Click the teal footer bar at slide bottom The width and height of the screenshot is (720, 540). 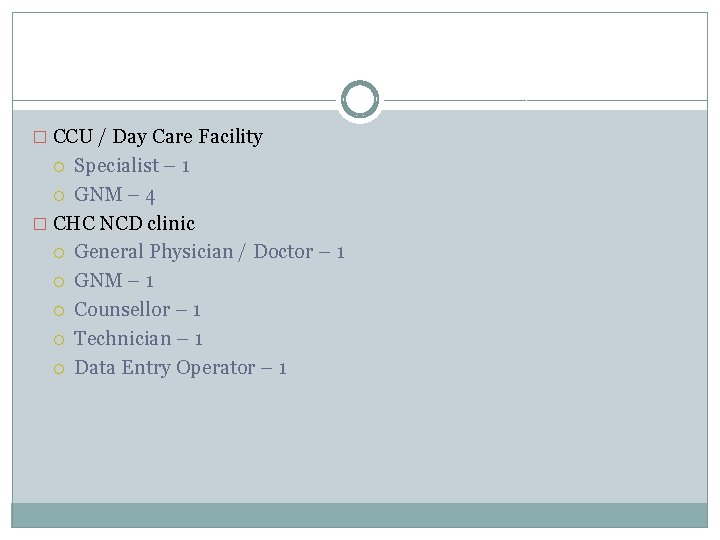click(360, 515)
